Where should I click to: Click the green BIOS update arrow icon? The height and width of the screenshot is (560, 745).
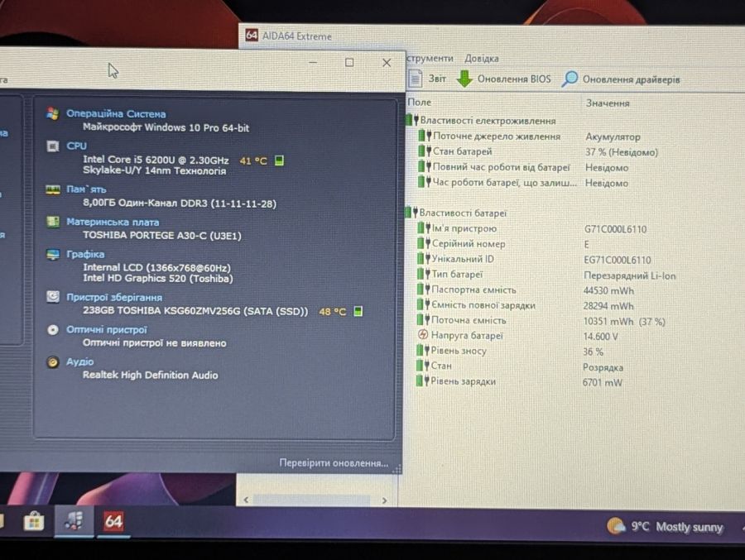[464, 79]
